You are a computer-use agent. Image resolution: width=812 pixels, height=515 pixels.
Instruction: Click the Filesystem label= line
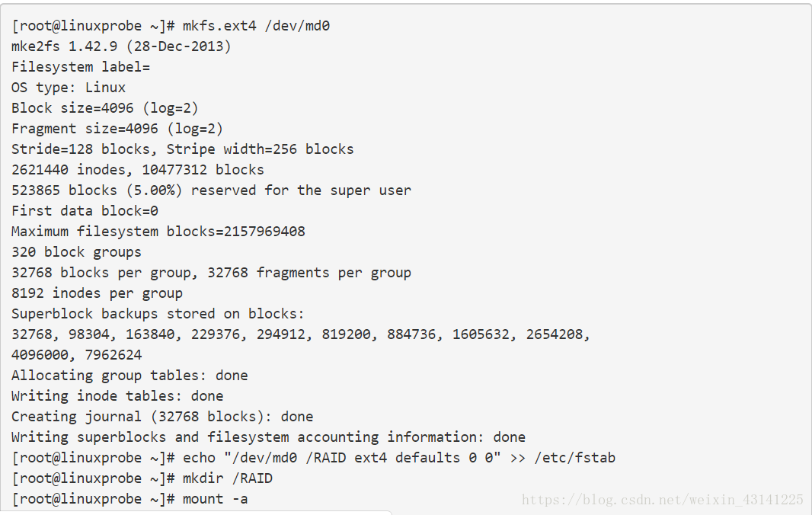click(81, 67)
